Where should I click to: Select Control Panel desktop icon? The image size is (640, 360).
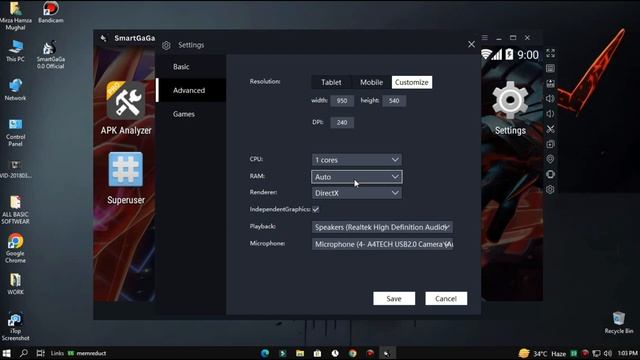pos(15,133)
